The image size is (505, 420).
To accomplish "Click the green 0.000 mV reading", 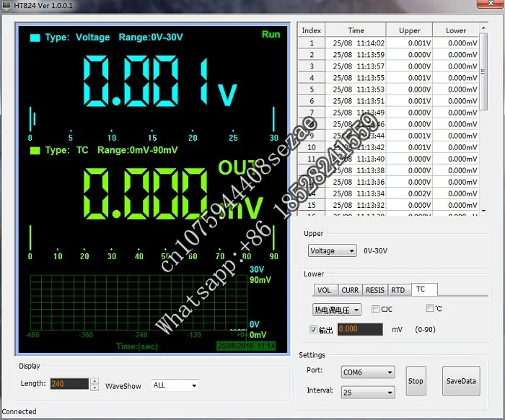I will point(173,193).
